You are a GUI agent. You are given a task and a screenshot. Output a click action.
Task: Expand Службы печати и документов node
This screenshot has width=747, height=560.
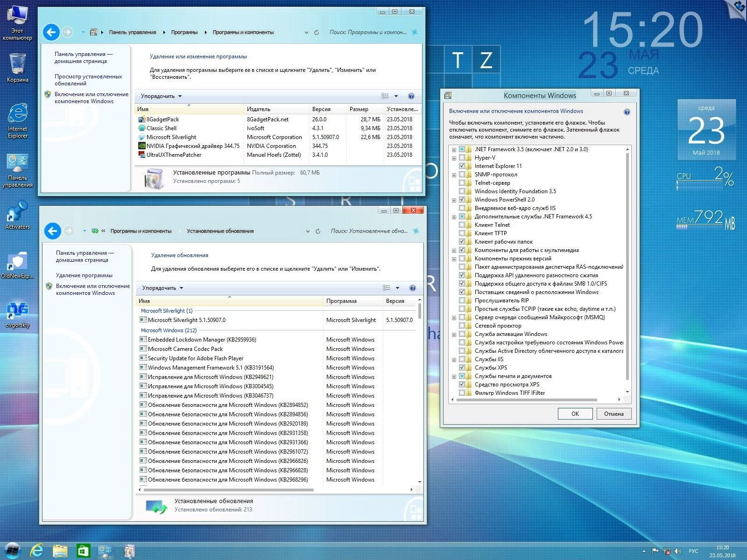point(454,377)
